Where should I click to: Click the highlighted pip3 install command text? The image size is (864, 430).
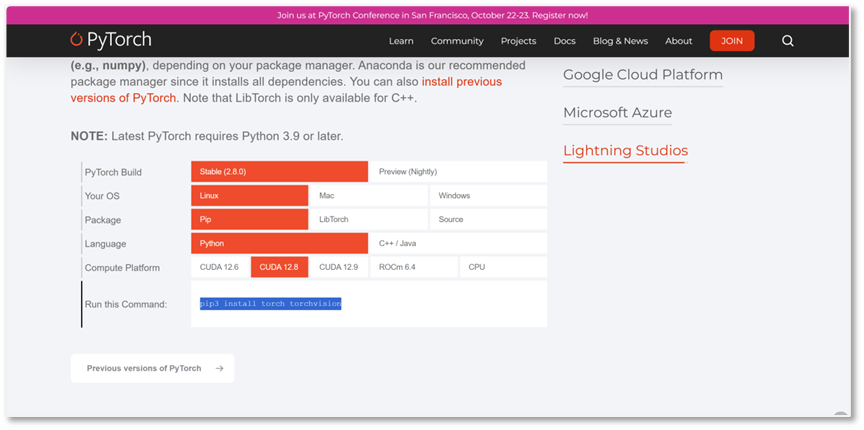[x=270, y=303]
